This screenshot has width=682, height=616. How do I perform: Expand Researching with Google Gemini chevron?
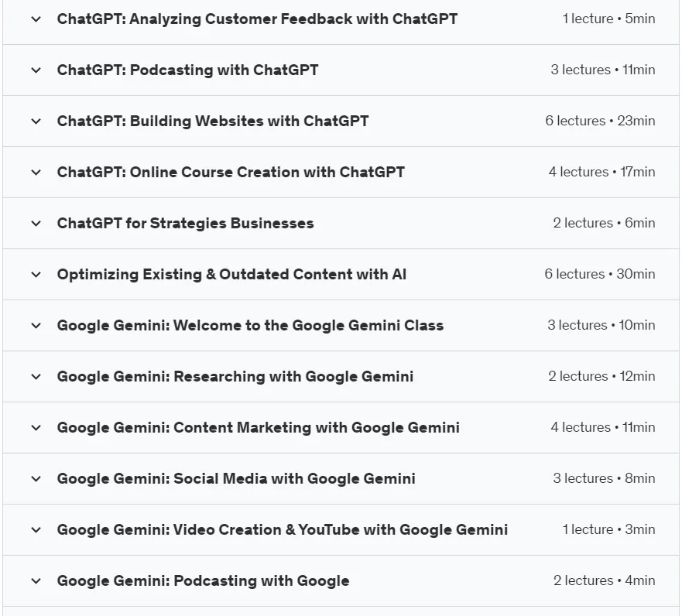[36, 376]
